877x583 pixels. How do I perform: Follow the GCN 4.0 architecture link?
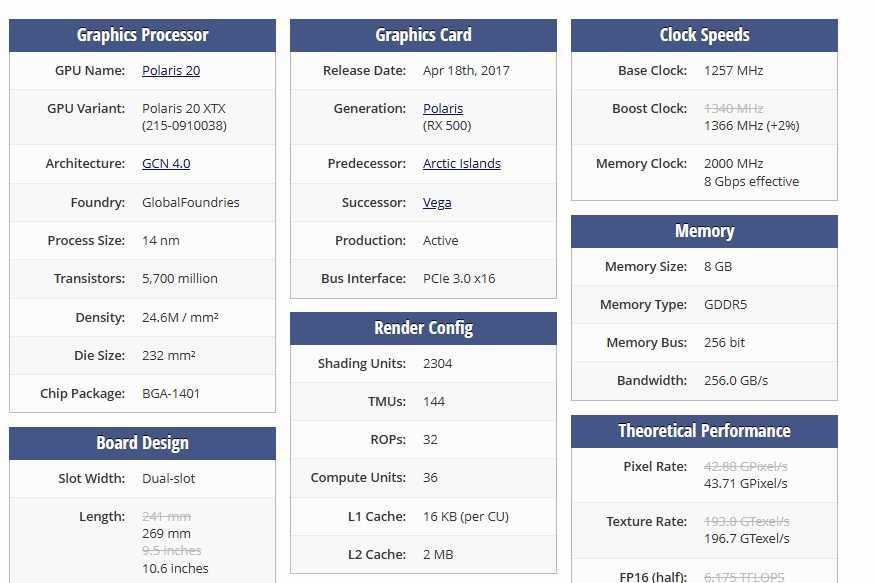pos(166,164)
